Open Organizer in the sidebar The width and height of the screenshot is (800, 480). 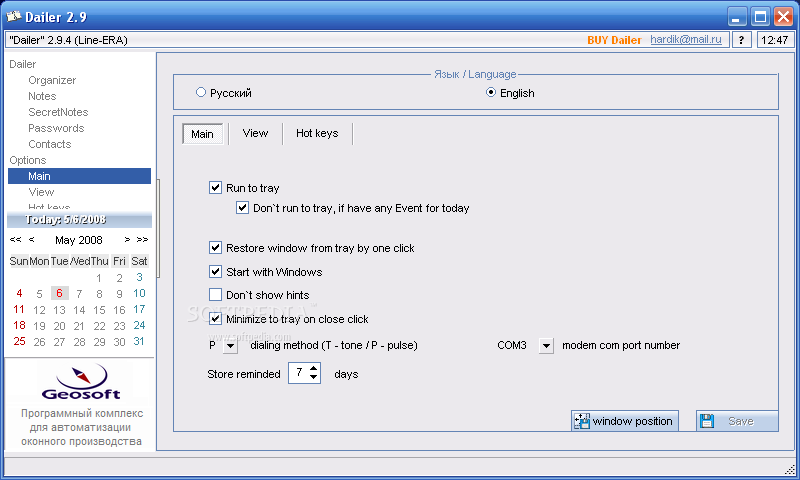point(52,80)
